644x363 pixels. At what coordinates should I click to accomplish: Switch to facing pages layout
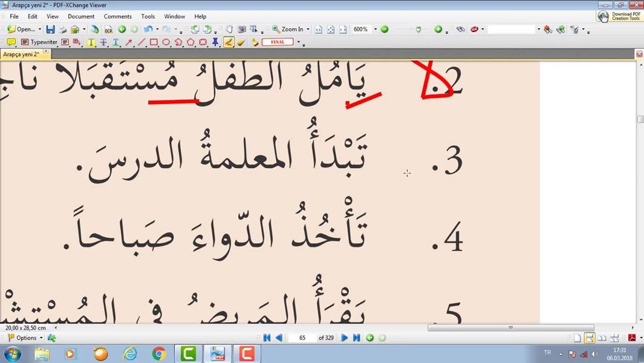coord(602,338)
